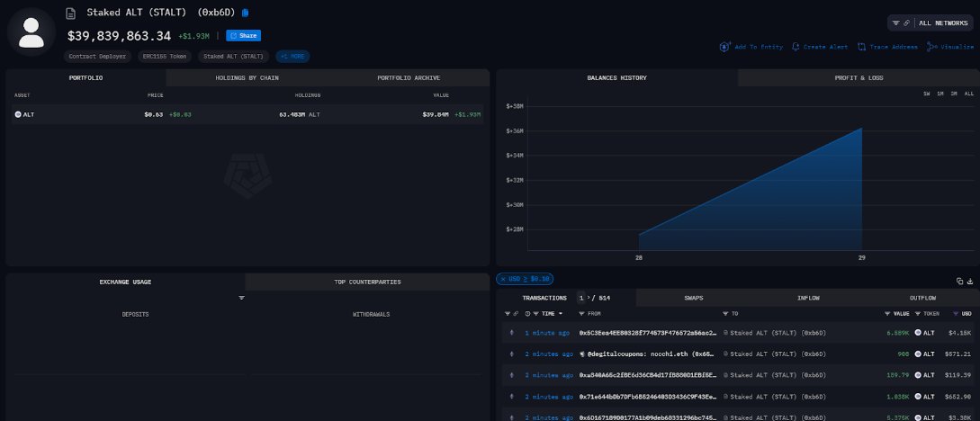Toggle the TIME sort arrow
The width and height of the screenshot is (980, 421).
[561, 314]
